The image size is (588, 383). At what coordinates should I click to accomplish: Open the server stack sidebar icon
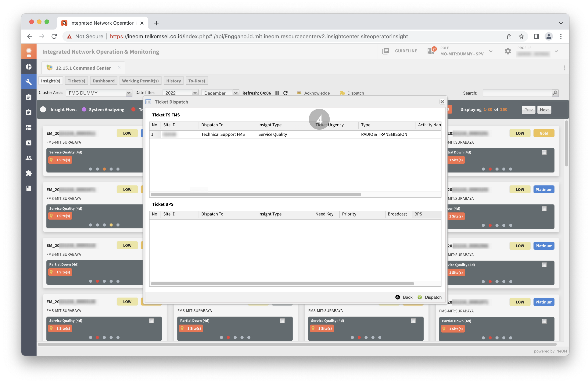pos(29,128)
